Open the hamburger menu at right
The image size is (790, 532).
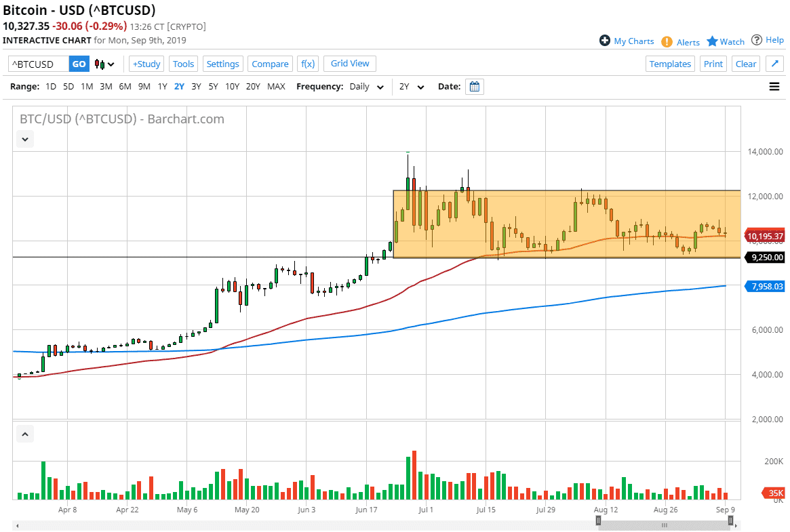[x=774, y=87]
